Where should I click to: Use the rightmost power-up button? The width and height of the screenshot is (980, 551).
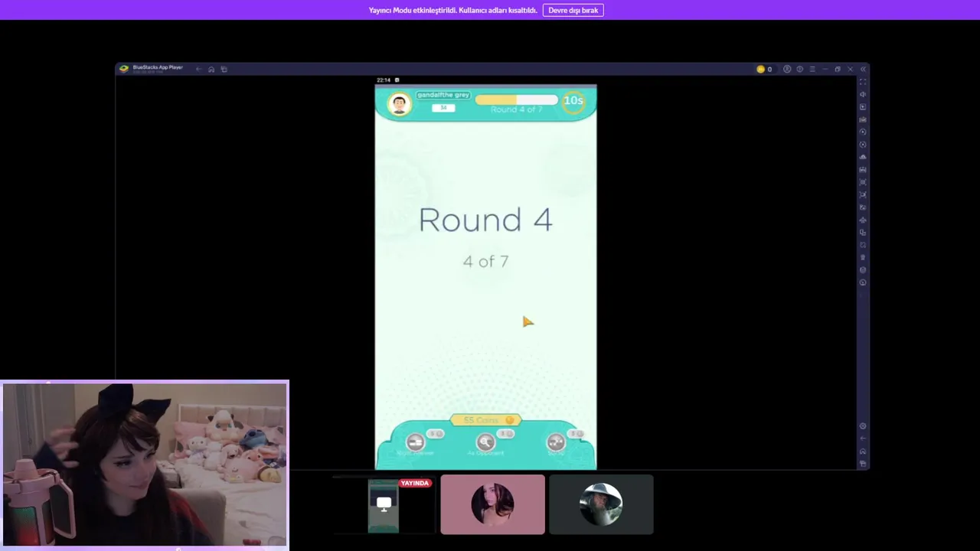pos(556,442)
